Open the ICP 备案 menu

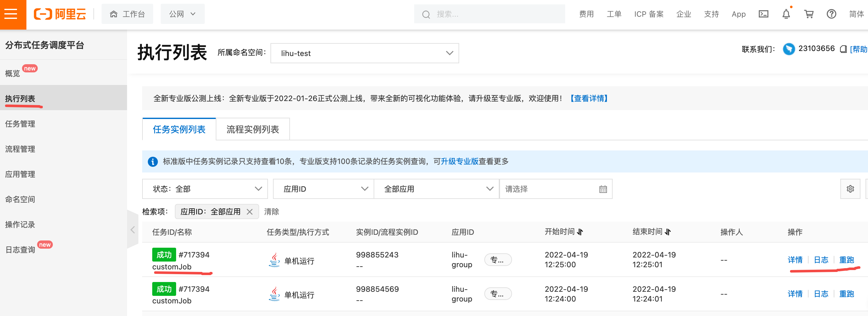coord(648,14)
